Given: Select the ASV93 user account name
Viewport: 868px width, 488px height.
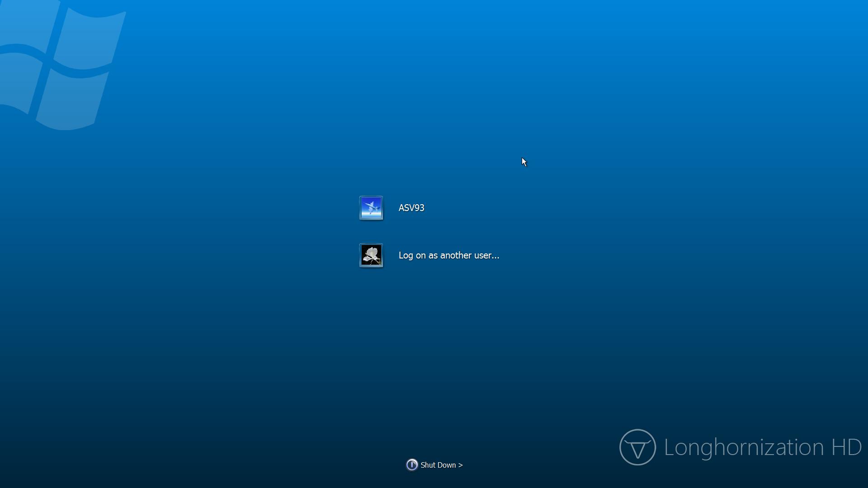Looking at the screenshot, I should coord(411,208).
